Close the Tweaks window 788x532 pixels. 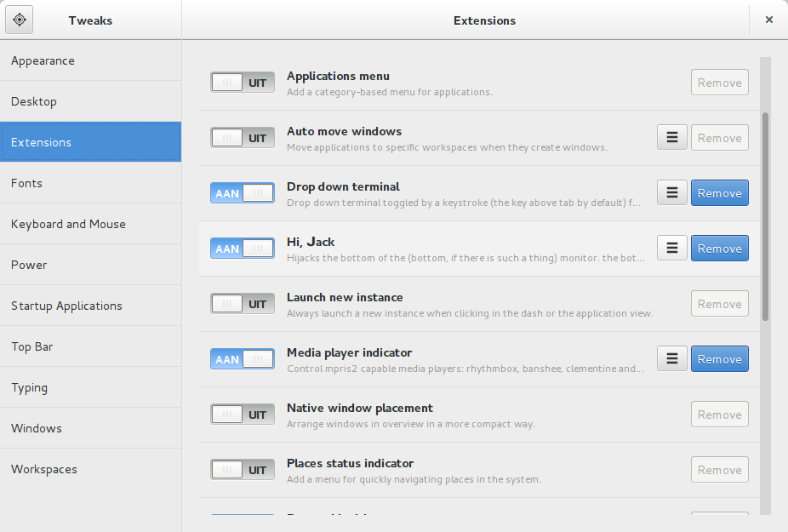click(x=768, y=20)
